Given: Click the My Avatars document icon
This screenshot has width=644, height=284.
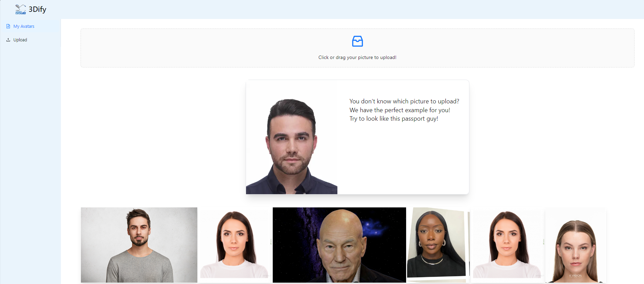Looking at the screenshot, I should click(8, 26).
